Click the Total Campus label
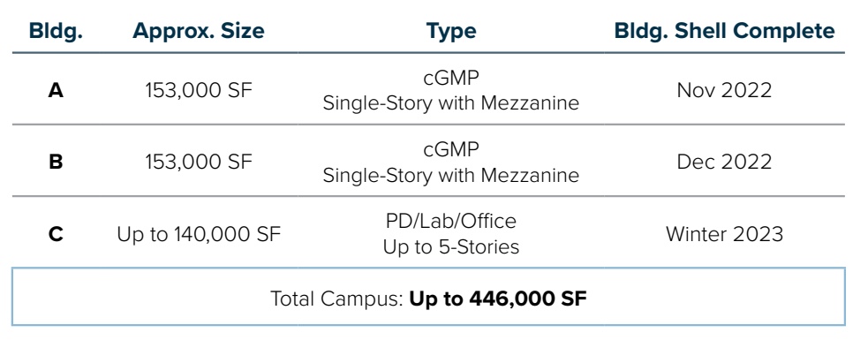 pyautogui.click(x=337, y=299)
